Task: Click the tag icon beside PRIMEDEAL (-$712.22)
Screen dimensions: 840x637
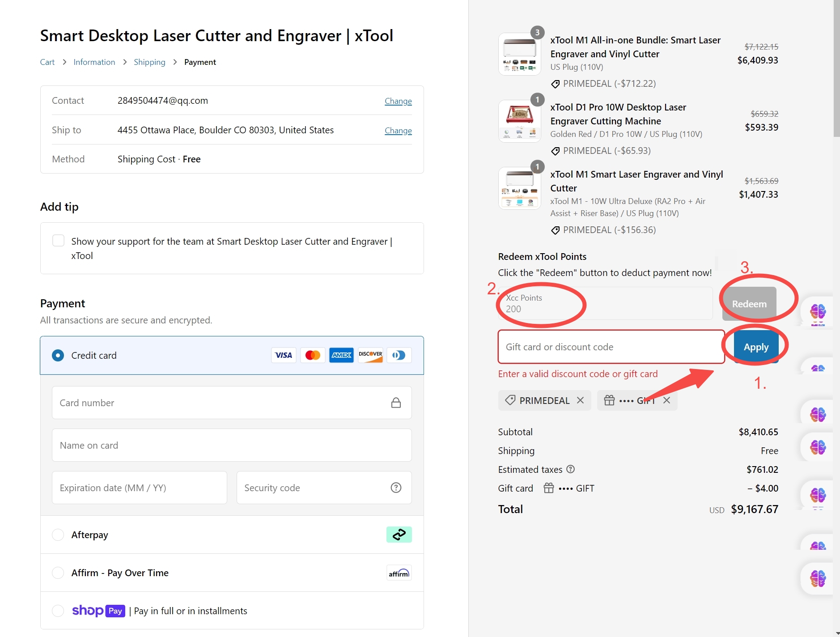Action: [555, 84]
